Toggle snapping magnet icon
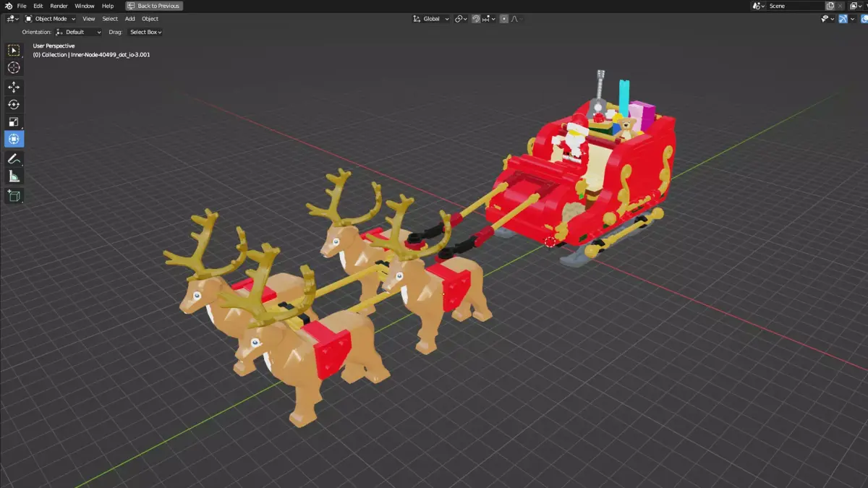 (x=477, y=19)
